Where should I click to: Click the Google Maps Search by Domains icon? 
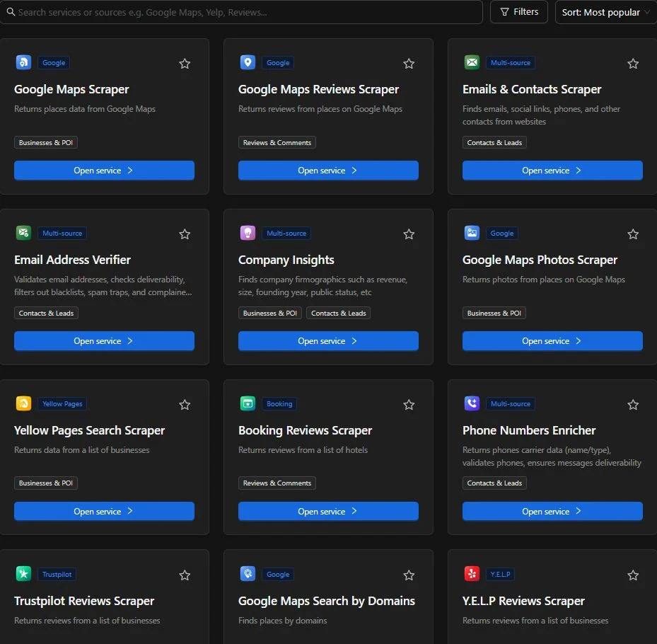pyautogui.click(x=248, y=573)
